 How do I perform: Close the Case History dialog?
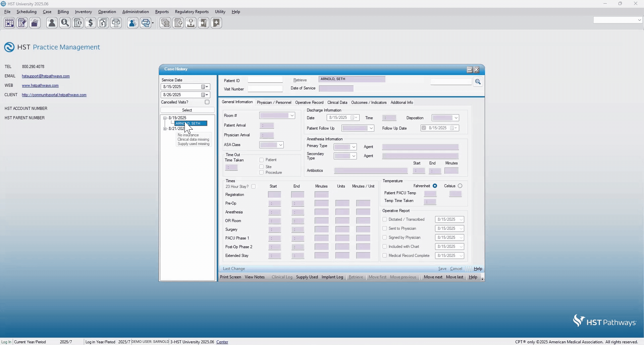477,70
